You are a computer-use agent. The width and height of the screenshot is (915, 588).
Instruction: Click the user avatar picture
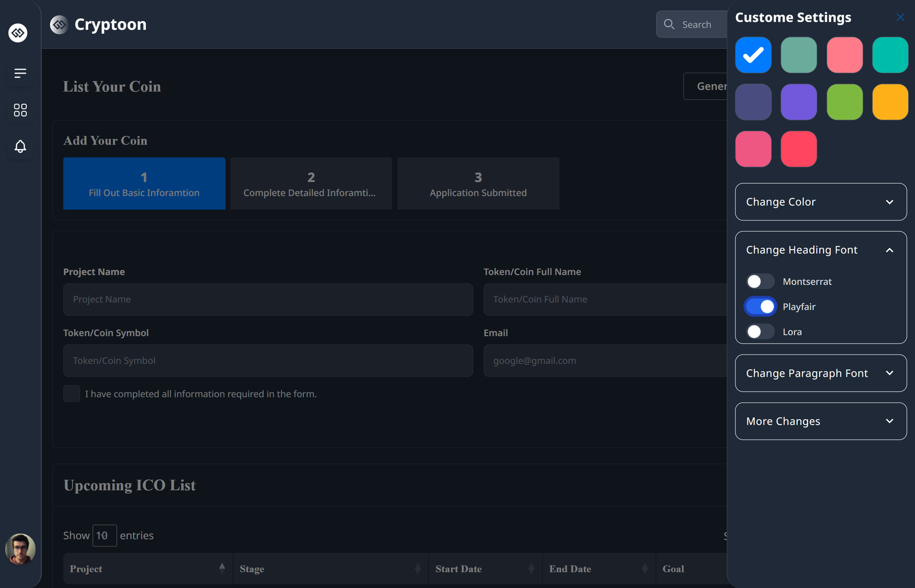coord(20,549)
